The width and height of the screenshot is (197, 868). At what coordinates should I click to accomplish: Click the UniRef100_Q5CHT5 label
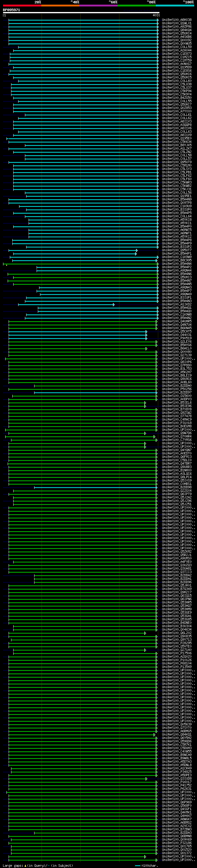pyautogui.click(x=176, y=332)
